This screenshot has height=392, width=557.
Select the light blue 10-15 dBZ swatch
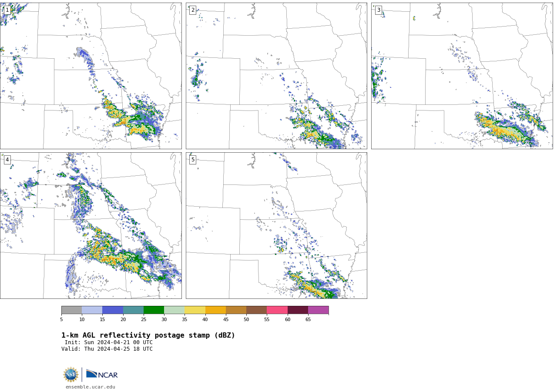tap(92, 310)
